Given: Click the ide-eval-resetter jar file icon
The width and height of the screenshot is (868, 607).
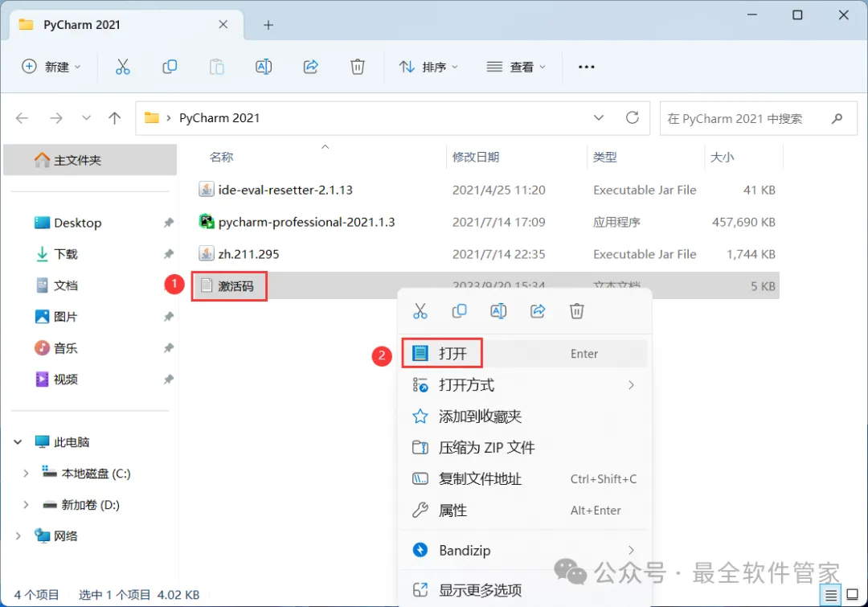Looking at the screenshot, I should click(207, 190).
